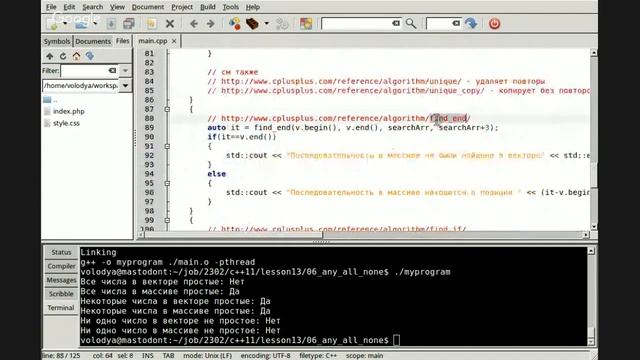This screenshot has width=640, height=360.
Task: Open the Compiler message tab
Action: [61, 266]
